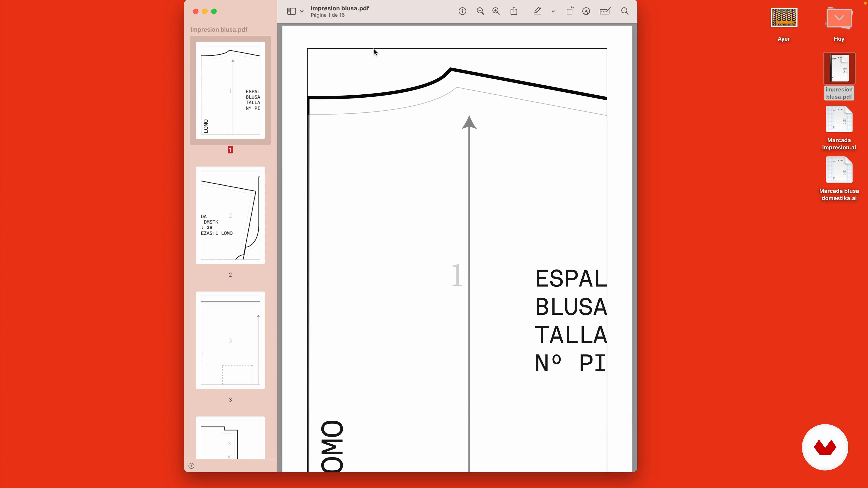Select page 3 thumbnail in sidebar

tap(230, 340)
